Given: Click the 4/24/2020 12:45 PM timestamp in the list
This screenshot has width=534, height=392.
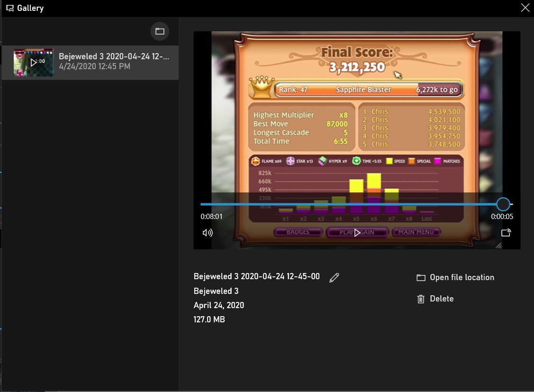Looking at the screenshot, I should tap(94, 67).
